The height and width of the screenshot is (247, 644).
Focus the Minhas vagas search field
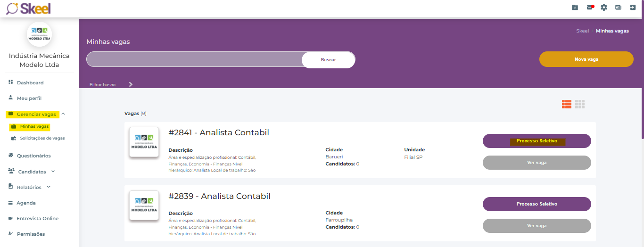pyautogui.click(x=194, y=60)
